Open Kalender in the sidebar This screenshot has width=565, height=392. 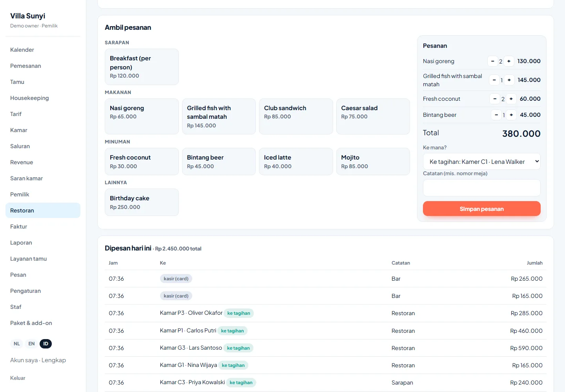tap(43, 50)
